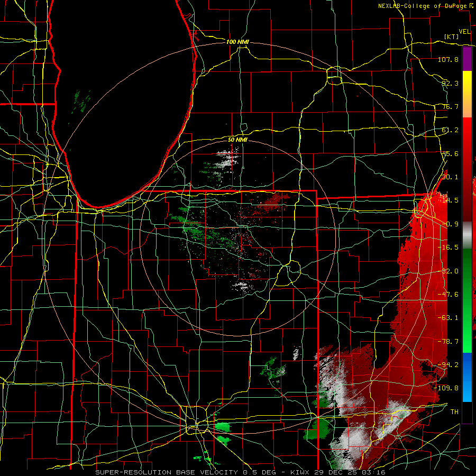Select the 14.5 velocity scale value

click(450, 200)
